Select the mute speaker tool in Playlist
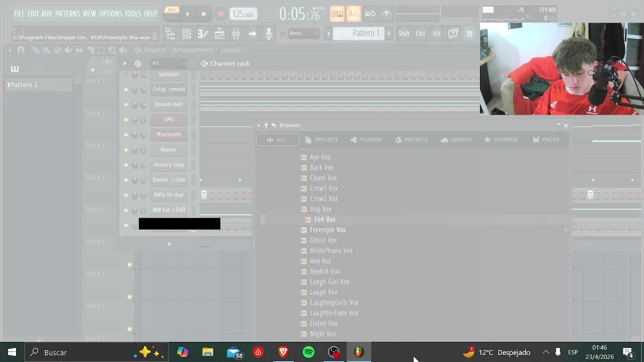The height and width of the screenshot is (362, 644). (x=68, y=50)
